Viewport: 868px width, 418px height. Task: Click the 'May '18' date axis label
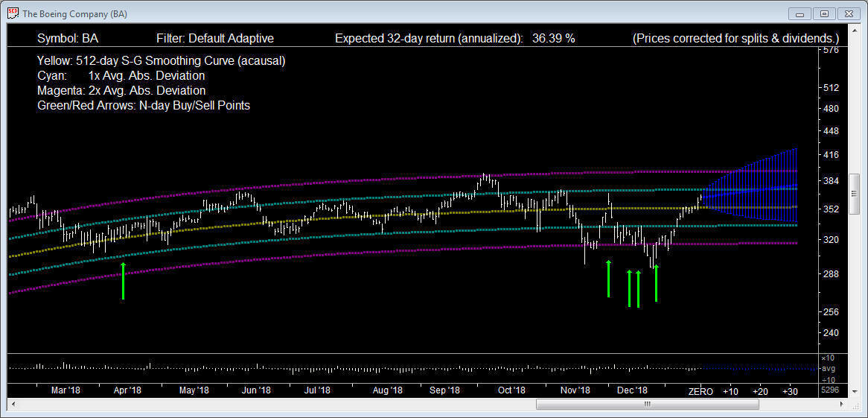(x=194, y=390)
